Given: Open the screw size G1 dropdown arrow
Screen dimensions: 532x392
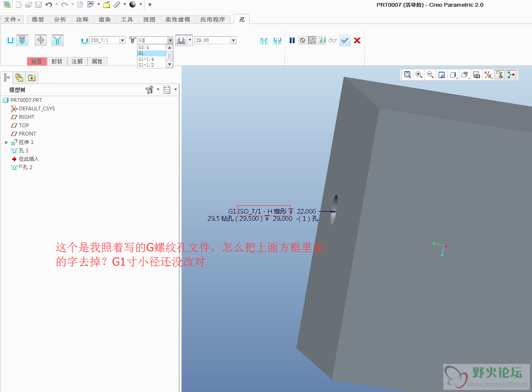Looking at the screenshot, I should [x=170, y=40].
